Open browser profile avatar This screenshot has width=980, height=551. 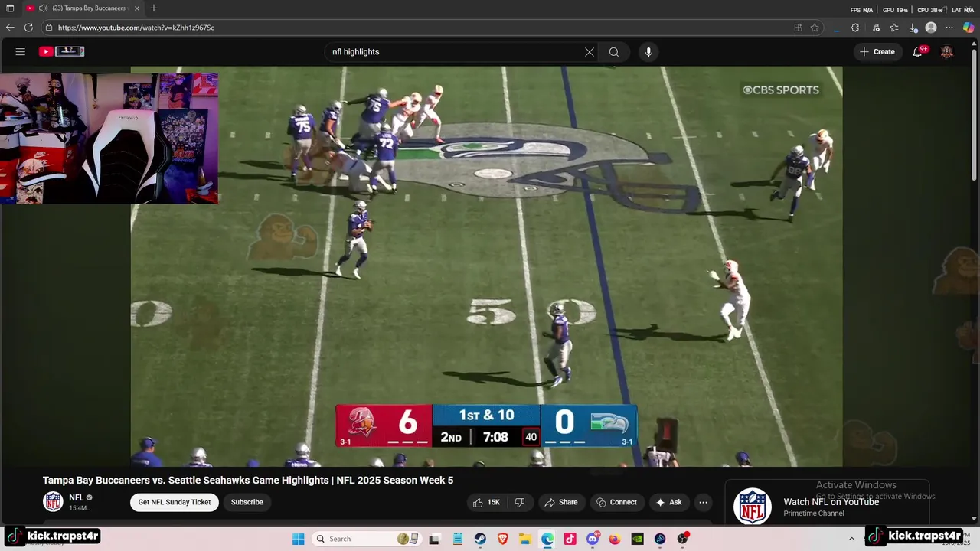[x=931, y=28]
